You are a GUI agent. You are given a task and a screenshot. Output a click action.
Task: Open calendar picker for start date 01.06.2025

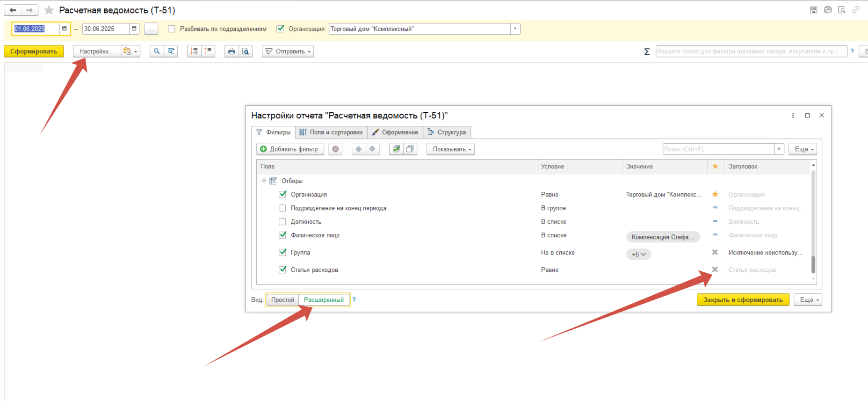(65, 29)
